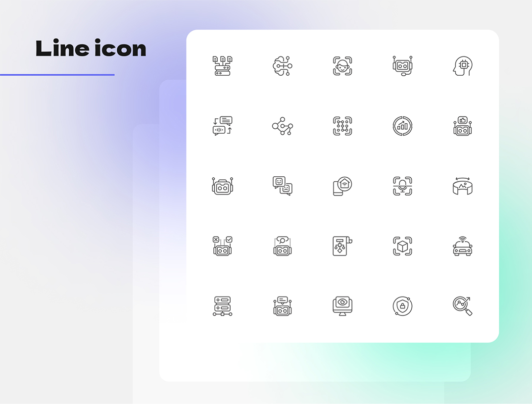Click the server with documents icon
This screenshot has width=532, height=404.
click(x=223, y=66)
